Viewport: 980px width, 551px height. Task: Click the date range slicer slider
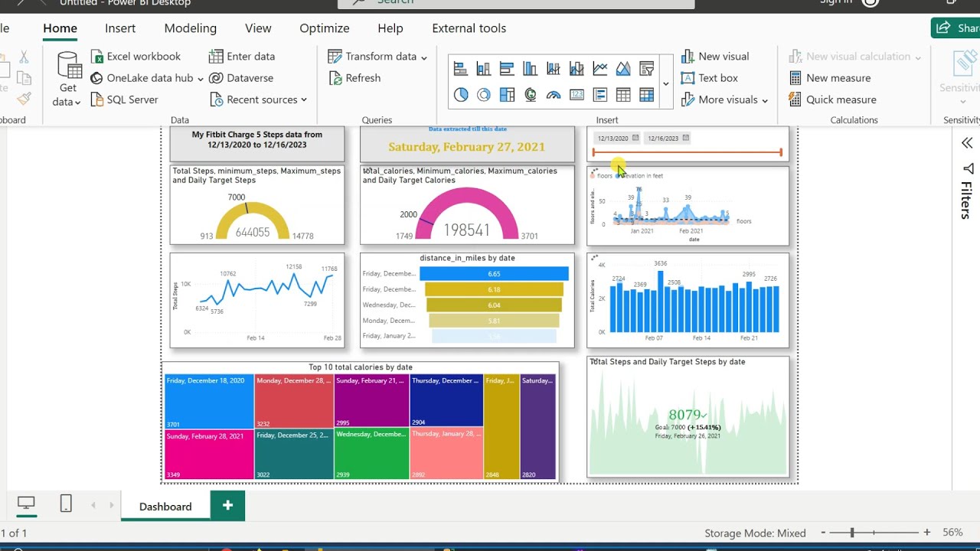coord(688,152)
